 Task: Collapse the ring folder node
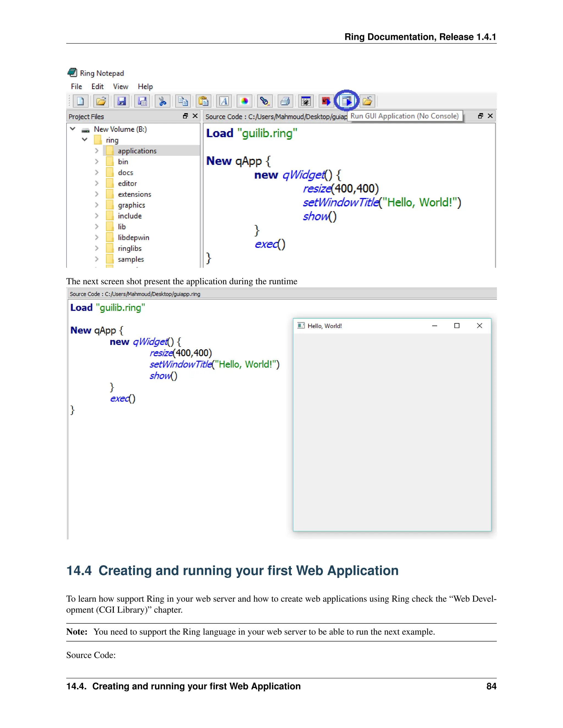[85, 140]
